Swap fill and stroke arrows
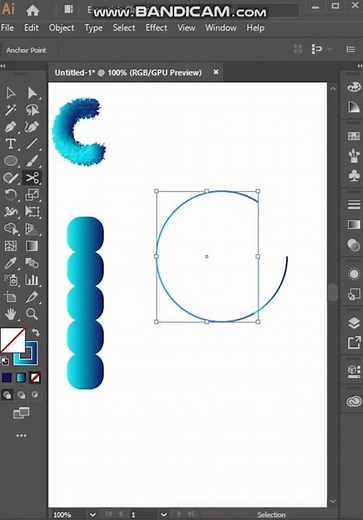The height and width of the screenshot is (520, 363). click(35, 332)
